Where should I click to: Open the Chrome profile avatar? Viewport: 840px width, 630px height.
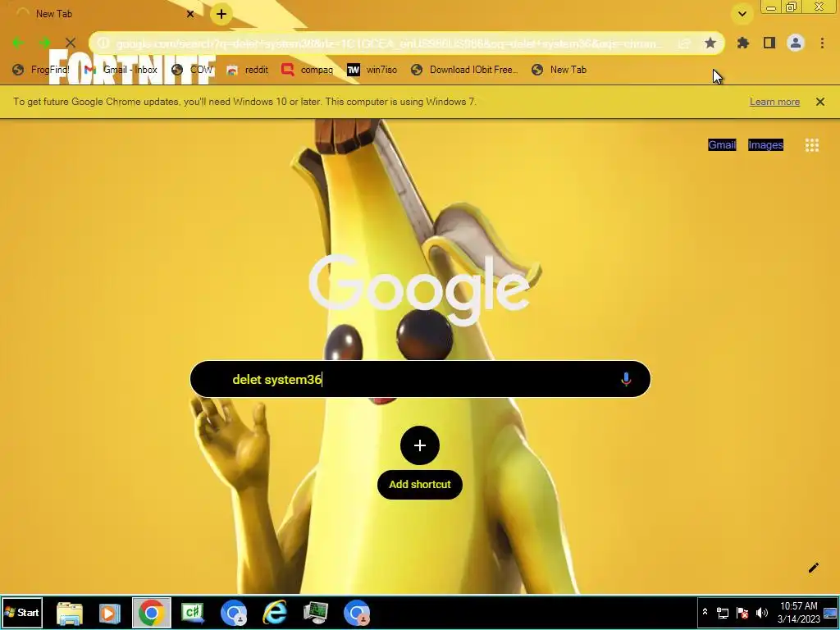pos(796,43)
